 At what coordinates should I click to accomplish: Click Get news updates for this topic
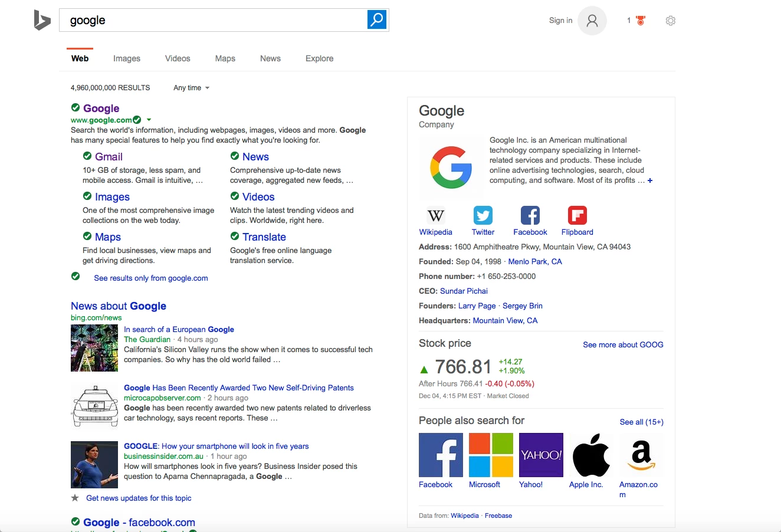point(139,498)
